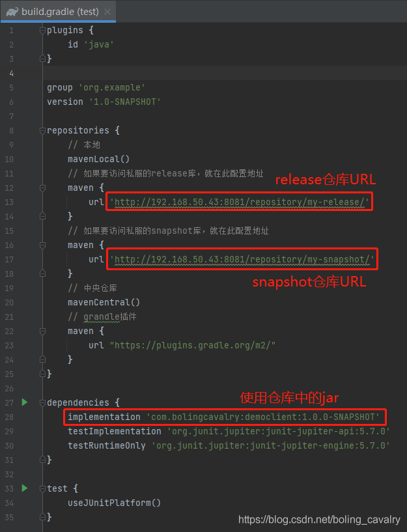Image resolution: width=407 pixels, height=532 pixels.
Task: Click the mavenLocal() call
Action: click(x=98, y=159)
